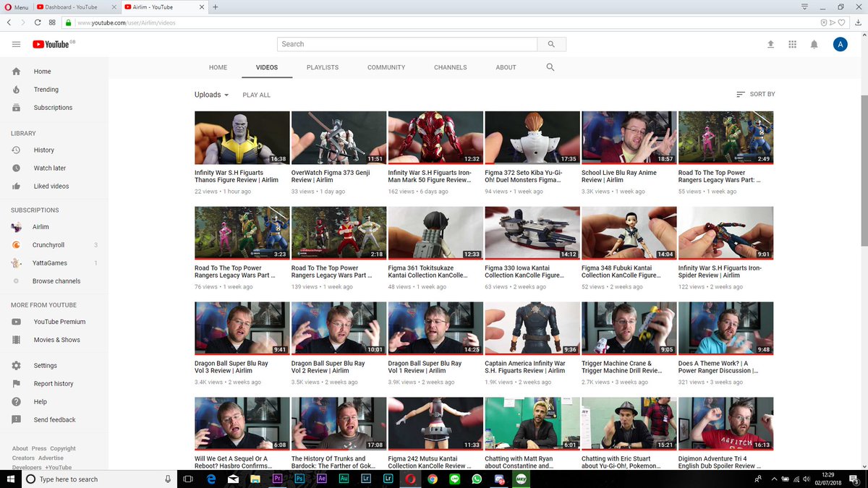Open the upload video icon
The height and width of the screenshot is (488, 868).
coord(770,44)
